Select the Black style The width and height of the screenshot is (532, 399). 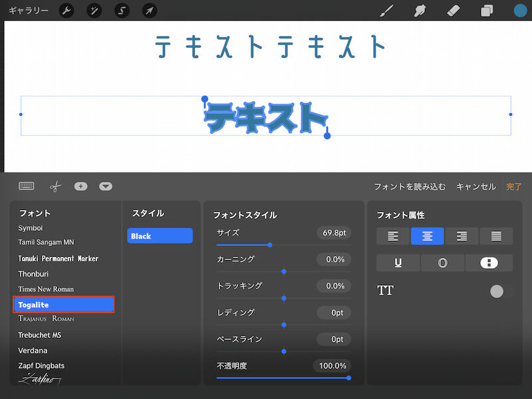(x=160, y=236)
